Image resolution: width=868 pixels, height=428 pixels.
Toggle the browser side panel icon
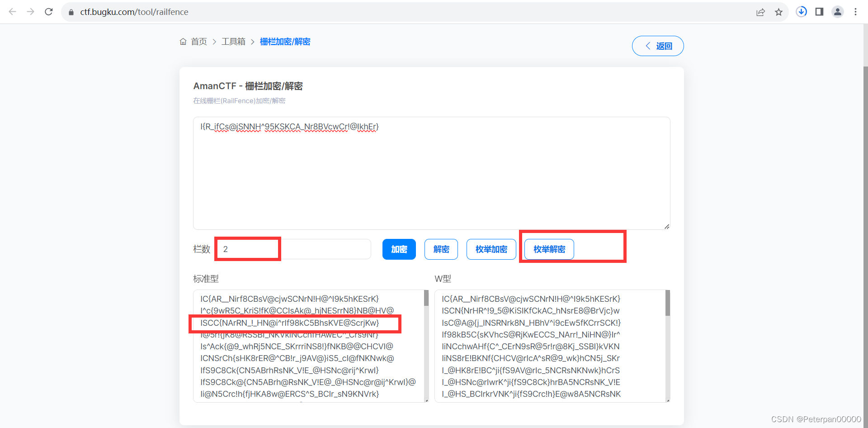click(x=819, y=12)
